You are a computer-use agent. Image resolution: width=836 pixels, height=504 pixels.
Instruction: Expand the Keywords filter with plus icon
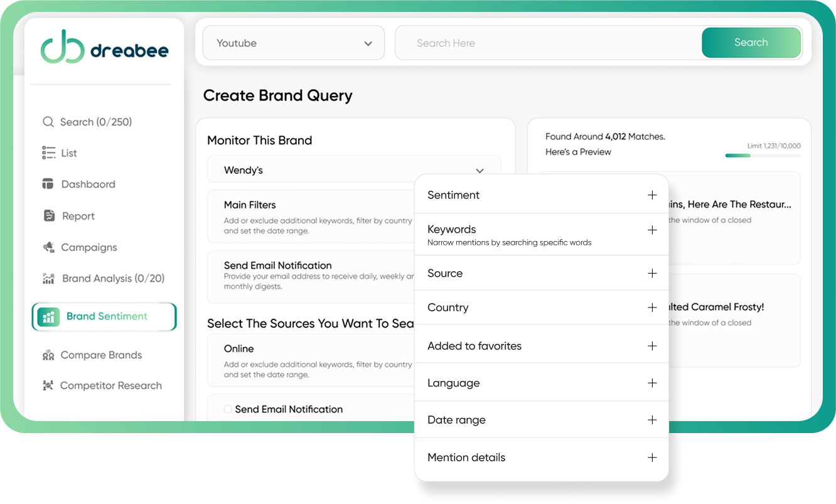click(652, 230)
